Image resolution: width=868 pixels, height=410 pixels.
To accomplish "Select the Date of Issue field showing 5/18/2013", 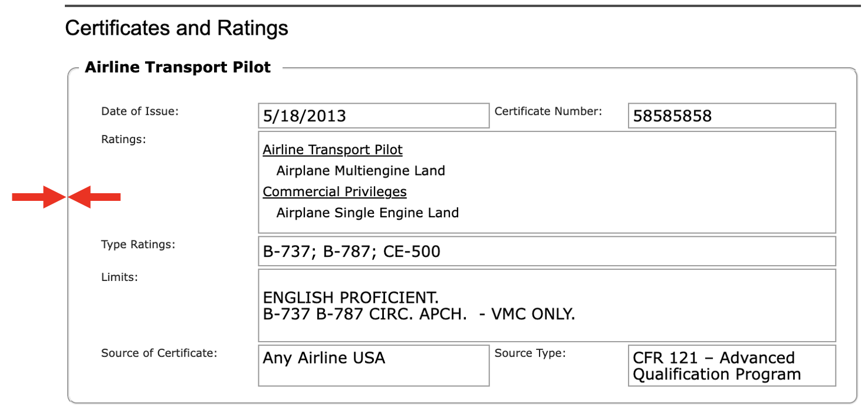I will click(374, 115).
